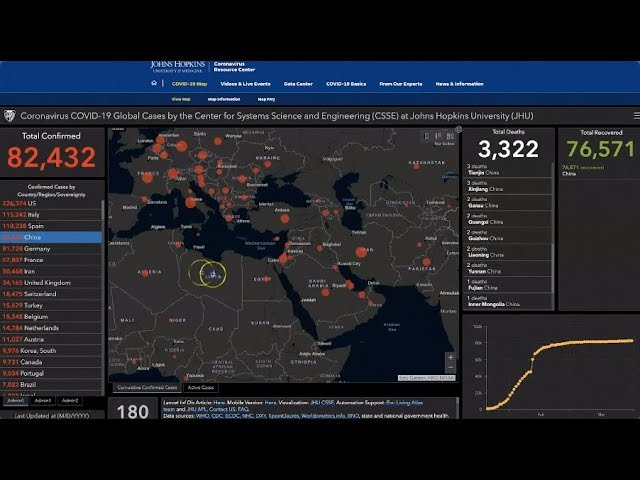The height and width of the screenshot is (480, 640).
Task: Open the Worldometers.info data source link
Action: (x=323, y=416)
